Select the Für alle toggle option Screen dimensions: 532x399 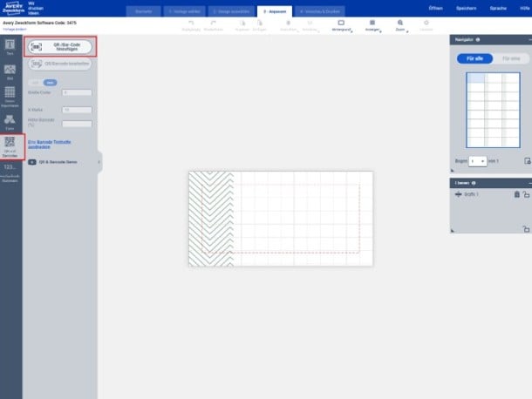point(474,58)
